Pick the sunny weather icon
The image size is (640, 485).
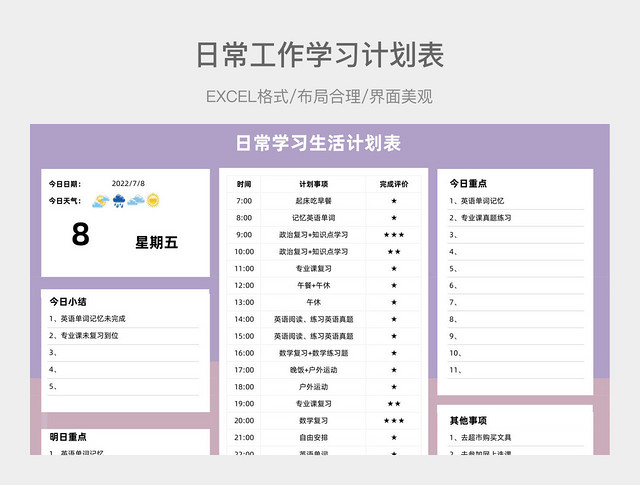coord(153,200)
